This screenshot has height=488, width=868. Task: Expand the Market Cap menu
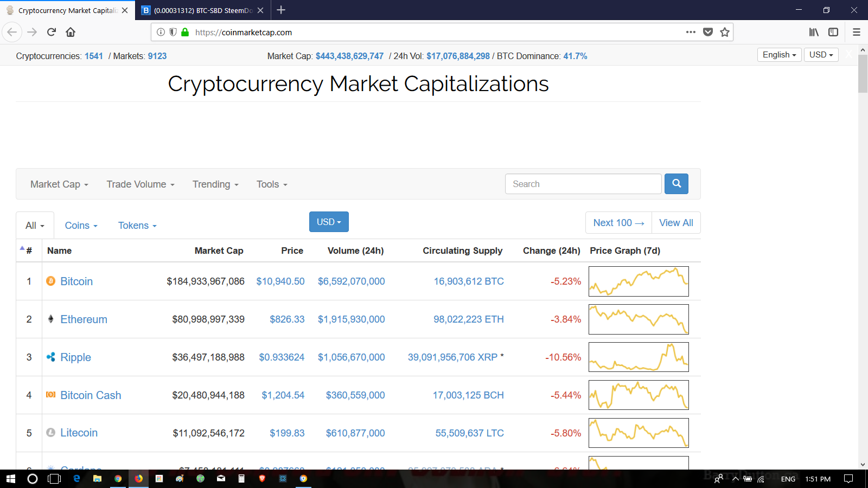point(59,184)
